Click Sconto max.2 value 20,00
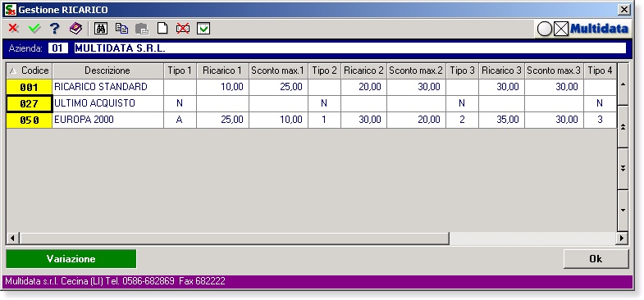The width and height of the screenshot is (644, 300). pyautogui.click(x=417, y=120)
